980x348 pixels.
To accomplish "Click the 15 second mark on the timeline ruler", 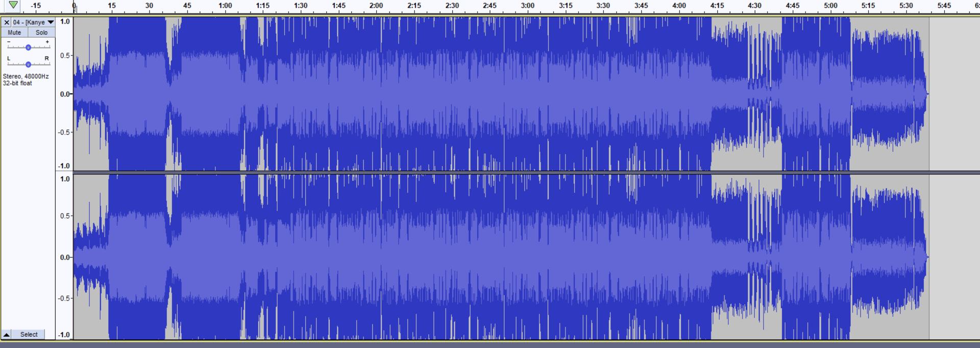I will [112, 6].
